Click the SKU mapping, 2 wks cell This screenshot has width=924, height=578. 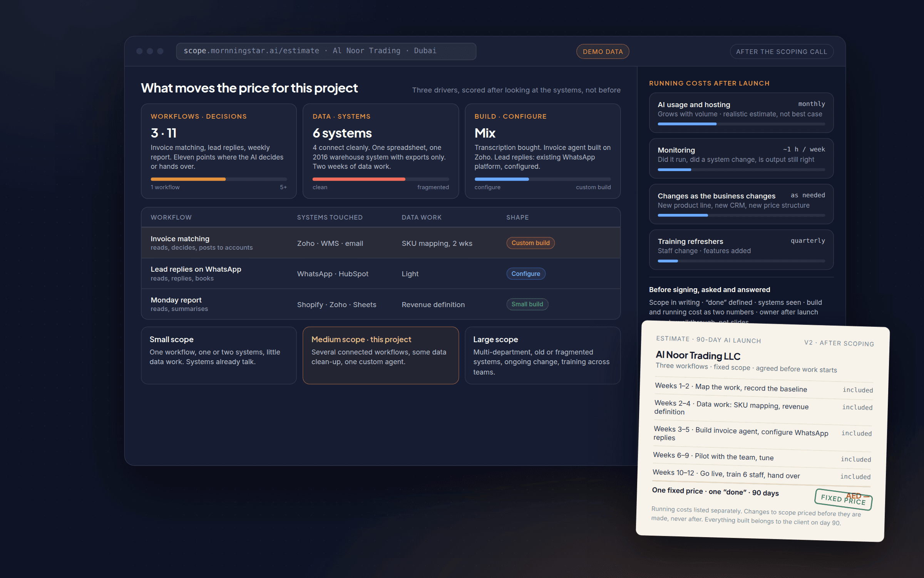click(x=437, y=244)
